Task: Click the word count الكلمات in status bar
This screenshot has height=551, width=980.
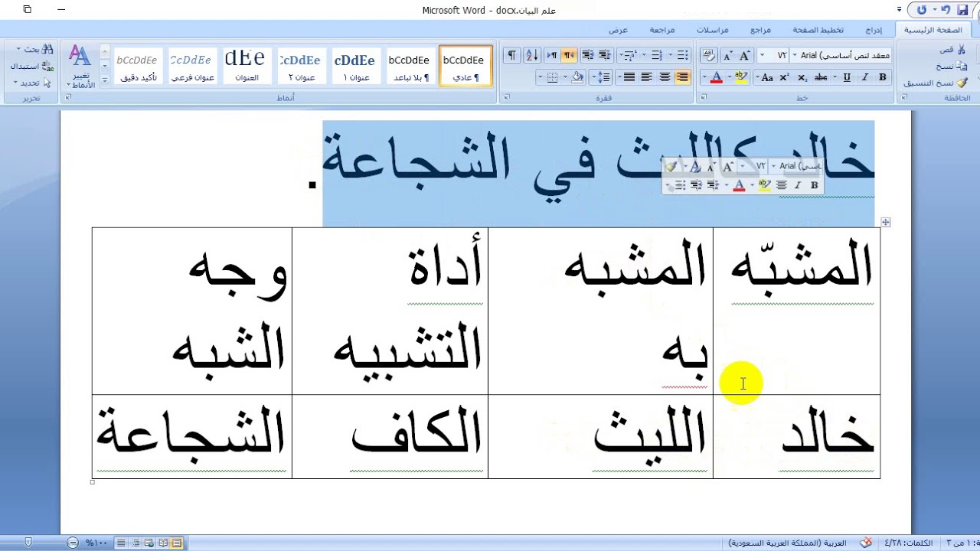Action: click(908, 543)
